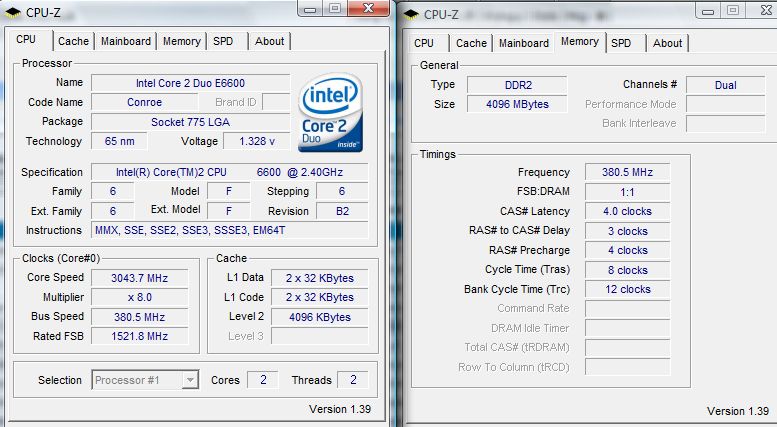Click the CAS# Latency value field

[x=627, y=211]
